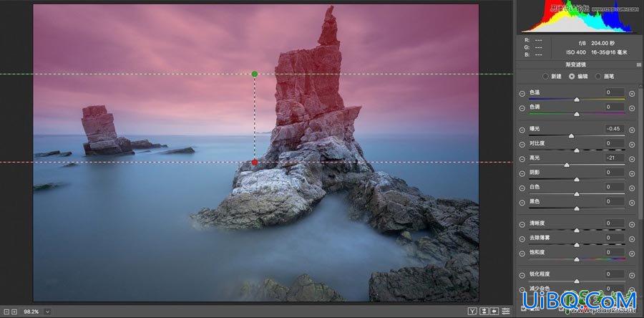Decrease 曝光 with its minus icon
Viewport: 644px width, 318px height.
point(522,130)
